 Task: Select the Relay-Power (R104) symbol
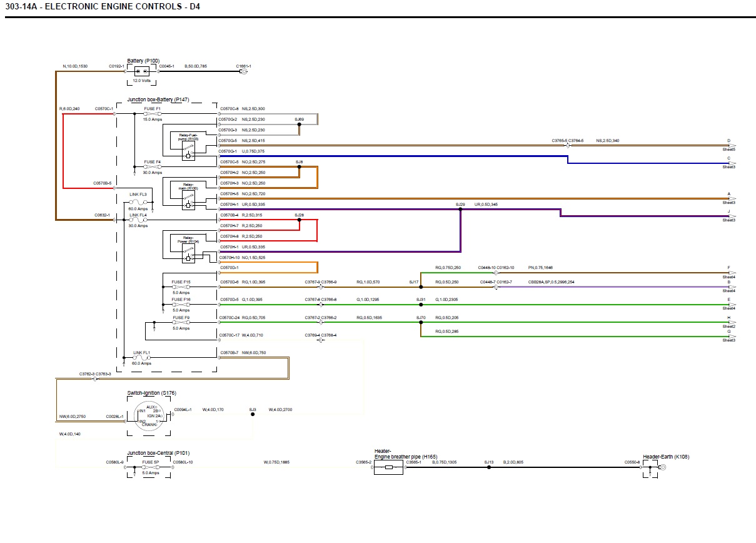coord(188,253)
